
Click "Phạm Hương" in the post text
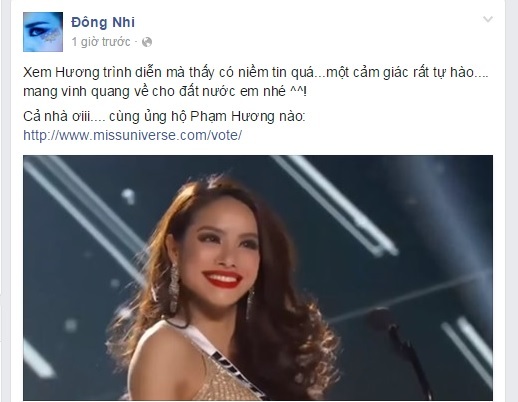(232, 117)
